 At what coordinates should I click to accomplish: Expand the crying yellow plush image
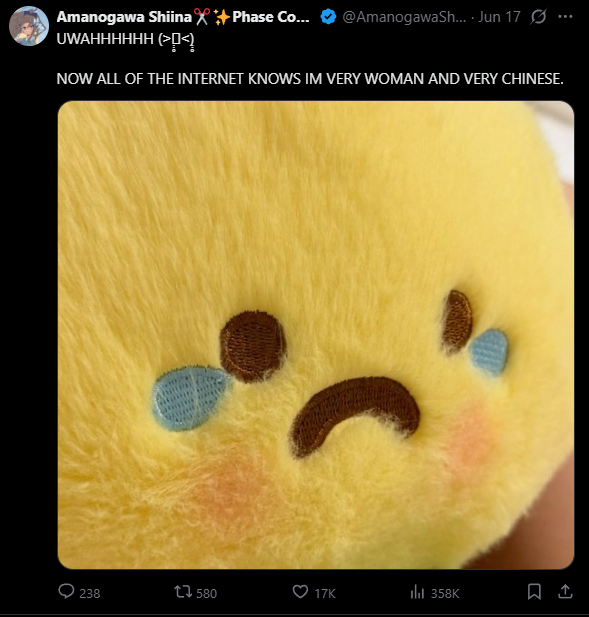point(316,335)
